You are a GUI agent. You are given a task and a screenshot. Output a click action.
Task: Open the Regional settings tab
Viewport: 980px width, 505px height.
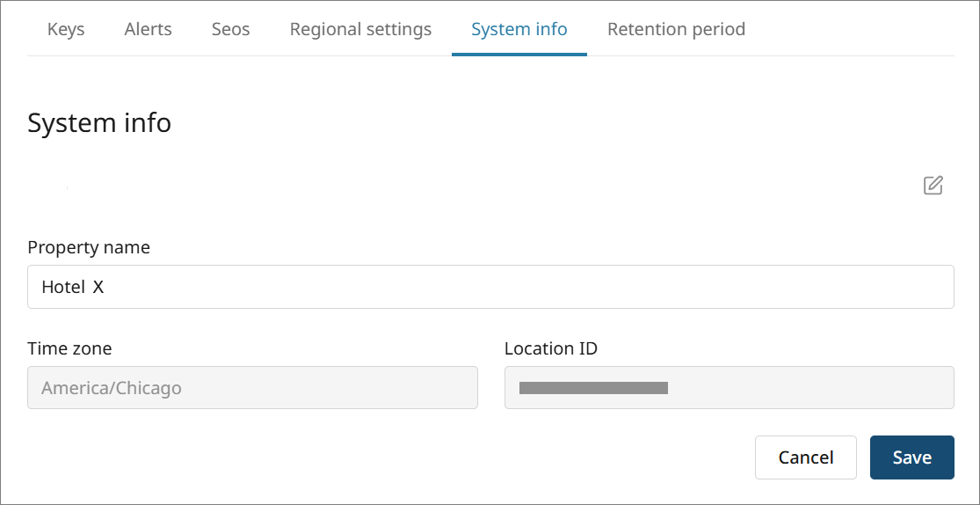tap(360, 29)
